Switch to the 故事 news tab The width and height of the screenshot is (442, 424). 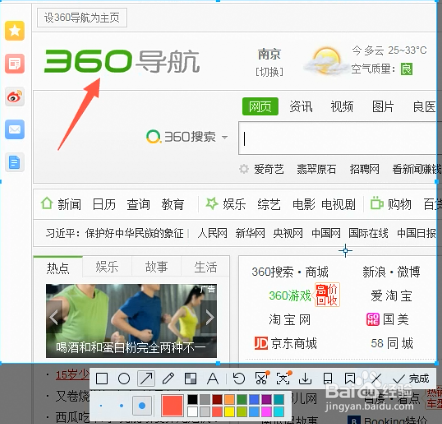pyautogui.click(x=156, y=267)
